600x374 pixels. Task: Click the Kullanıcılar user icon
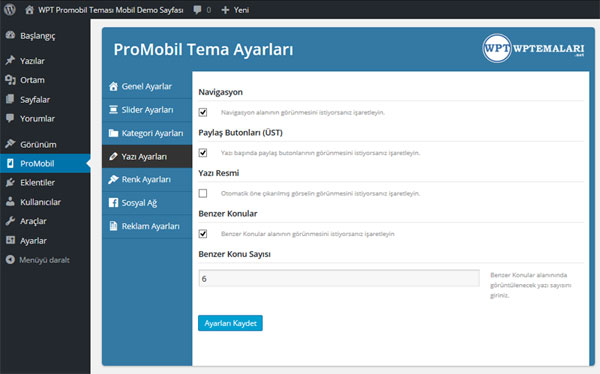[x=10, y=202]
